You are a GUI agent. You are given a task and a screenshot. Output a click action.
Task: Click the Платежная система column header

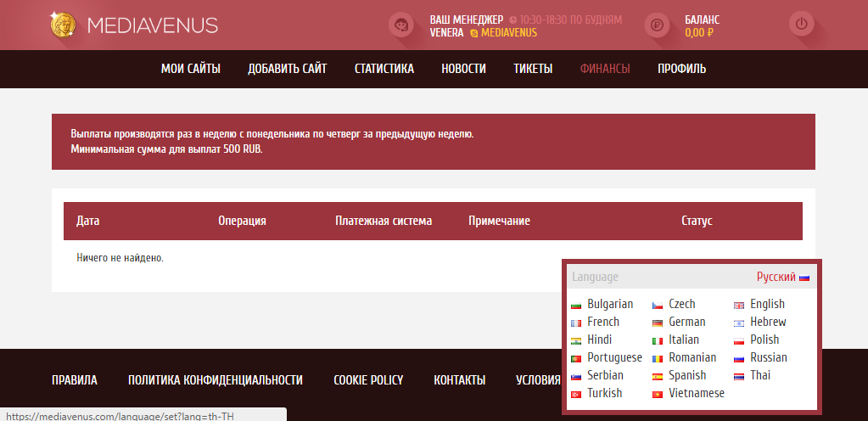[x=384, y=221]
